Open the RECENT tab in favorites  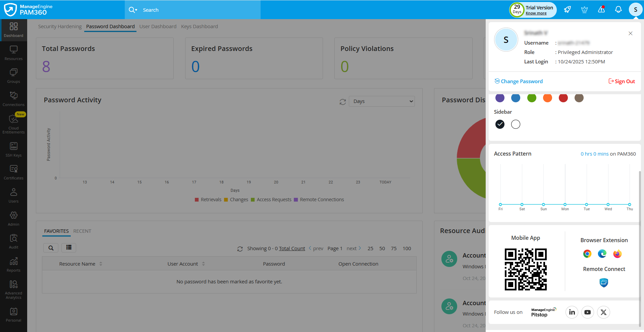82,231
